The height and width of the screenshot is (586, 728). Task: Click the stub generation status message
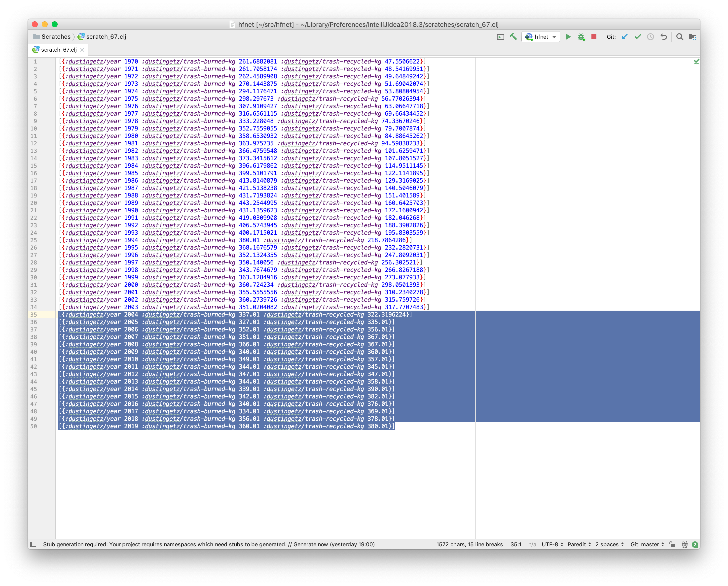[208, 544]
